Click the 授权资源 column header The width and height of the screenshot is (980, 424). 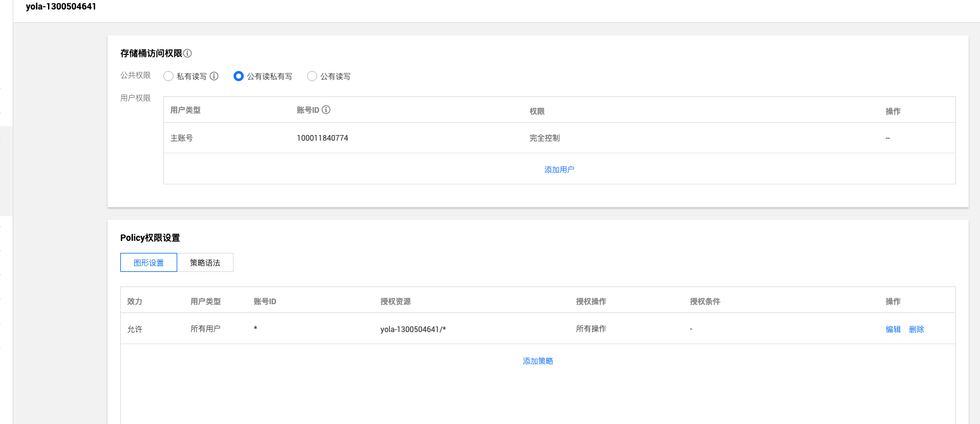pyautogui.click(x=395, y=302)
